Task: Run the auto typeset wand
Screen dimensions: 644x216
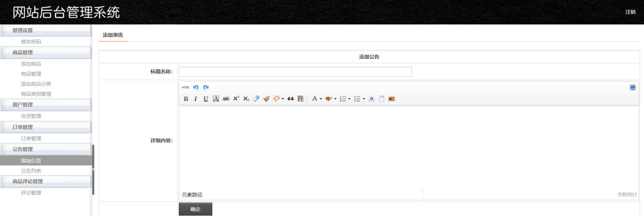Action: pyautogui.click(x=276, y=99)
